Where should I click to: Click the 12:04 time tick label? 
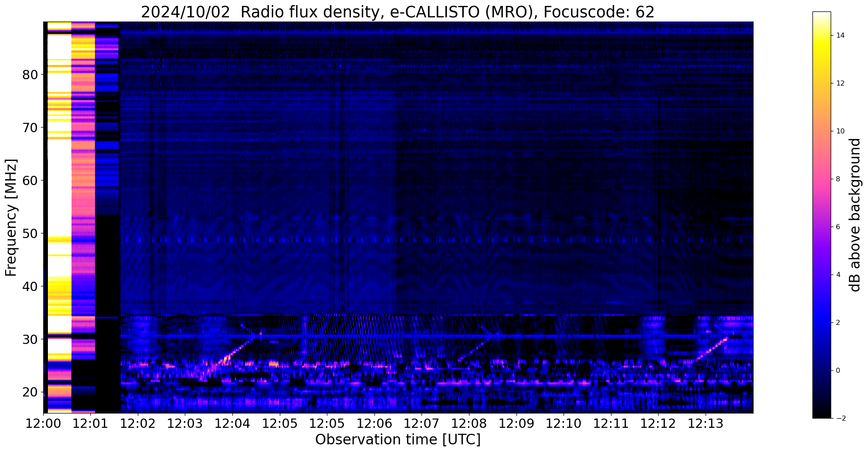(x=232, y=424)
